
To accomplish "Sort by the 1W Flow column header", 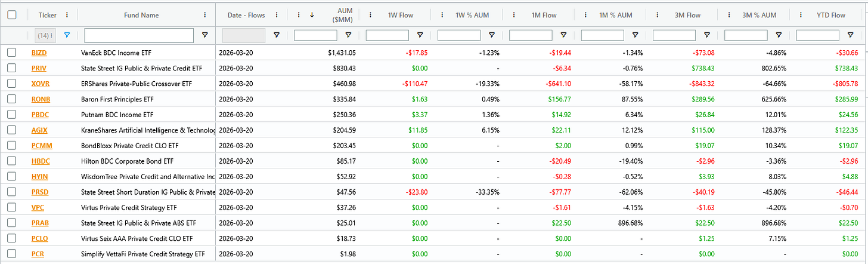I will 400,15.
